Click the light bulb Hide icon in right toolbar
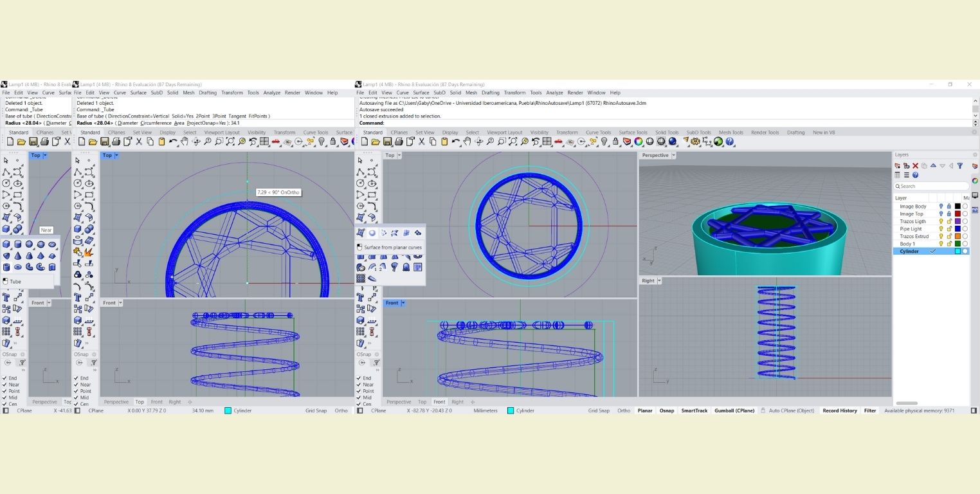This screenshot has width=980, height=494. pyautogui.click(x=604, y=142)
